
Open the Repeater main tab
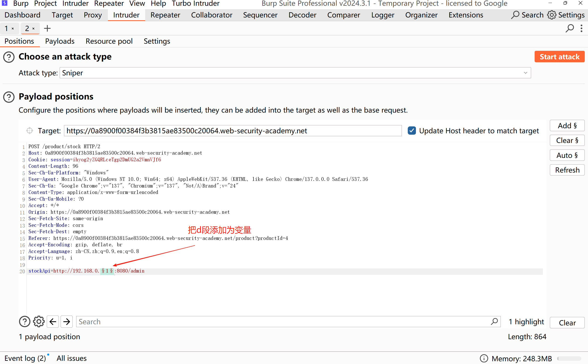pos(165,15)
